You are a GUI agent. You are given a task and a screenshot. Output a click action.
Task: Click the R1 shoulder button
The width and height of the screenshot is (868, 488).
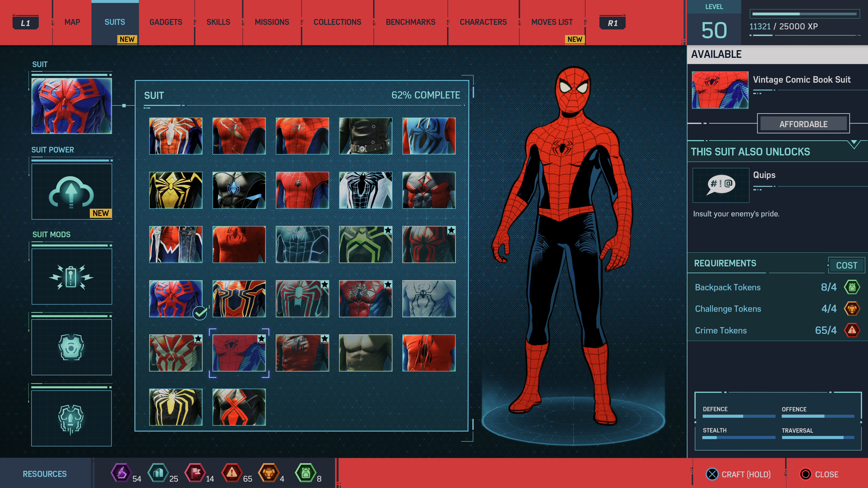pyautogui.click(x=613, y=23)
